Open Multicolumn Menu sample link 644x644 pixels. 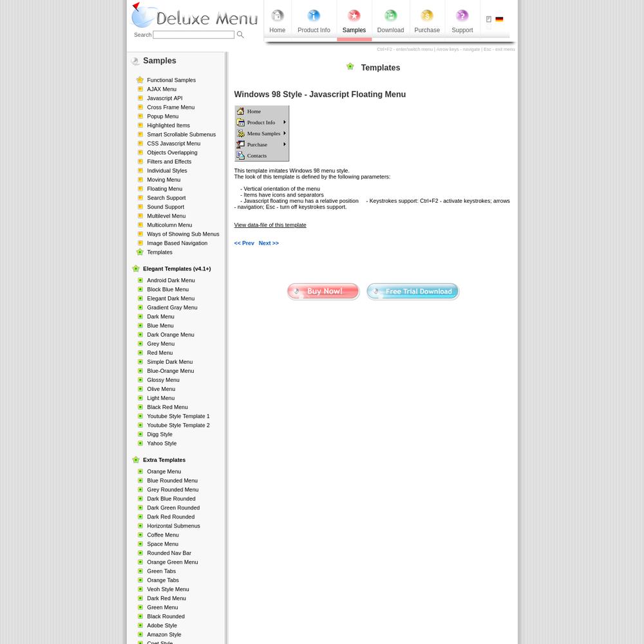[169, 225]
